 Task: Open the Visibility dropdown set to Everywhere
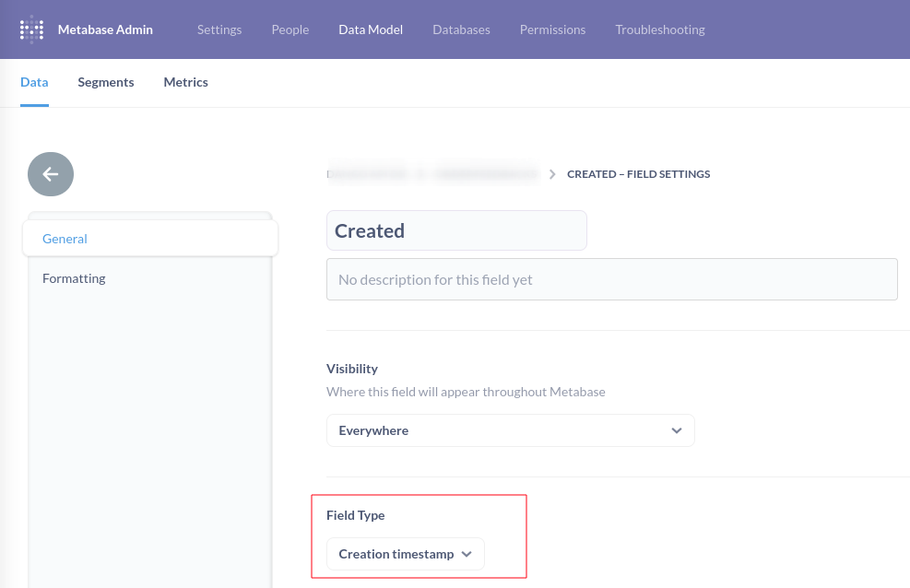[511, 430]
